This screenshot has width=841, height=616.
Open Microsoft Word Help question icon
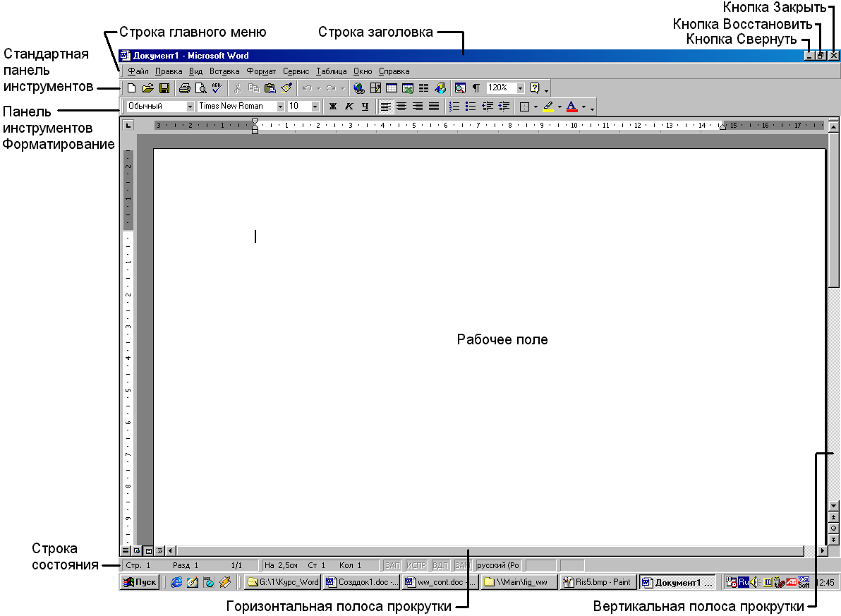click(534, 88)
